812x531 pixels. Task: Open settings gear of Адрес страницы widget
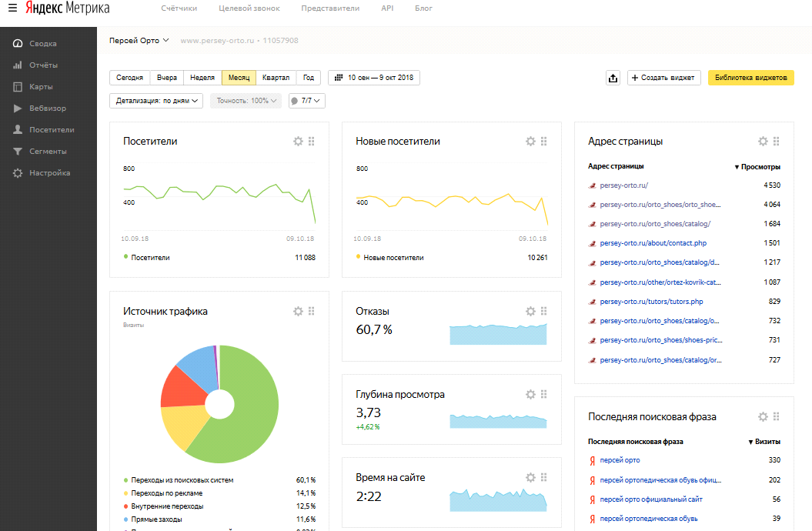763,142
